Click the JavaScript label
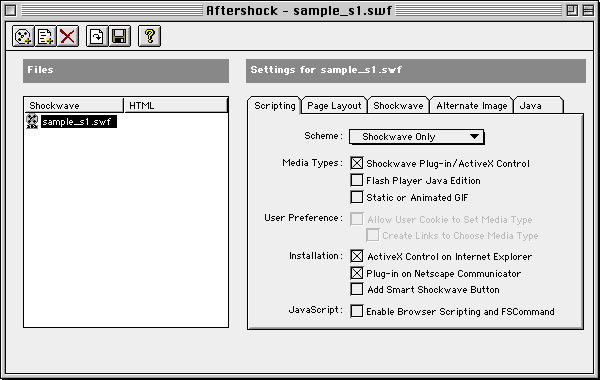Screen dimensions: 600x380 [316, 310]
